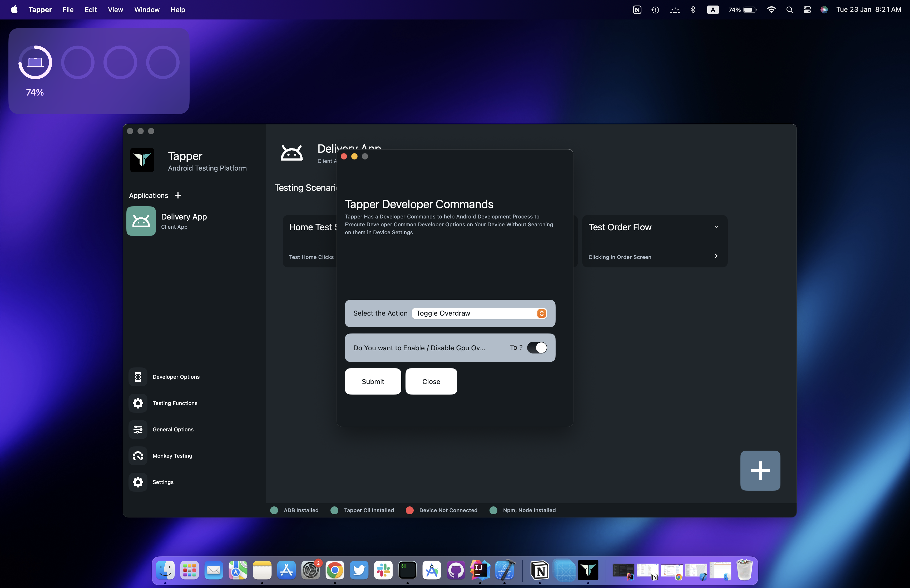Open the Testing Functions gear icon

coord(138,403)
